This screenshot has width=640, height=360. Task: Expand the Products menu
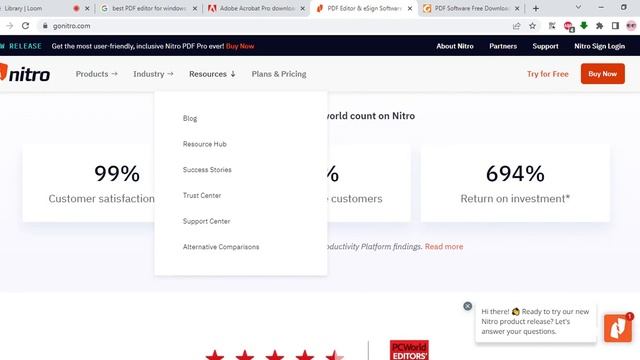[x=97, y=74]
